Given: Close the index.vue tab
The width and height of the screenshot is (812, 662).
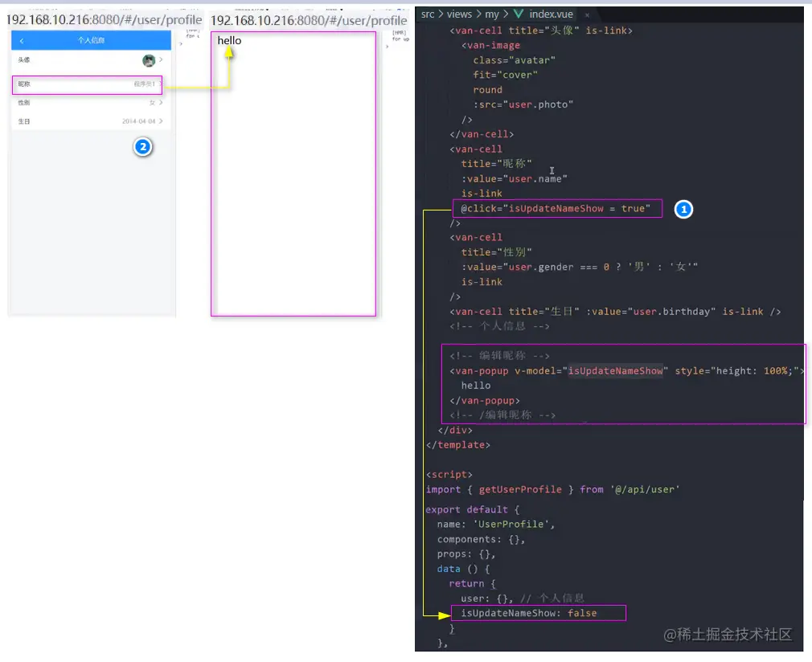Looking at the screenshot, I should pyautogui.click(x=587, y=15).
